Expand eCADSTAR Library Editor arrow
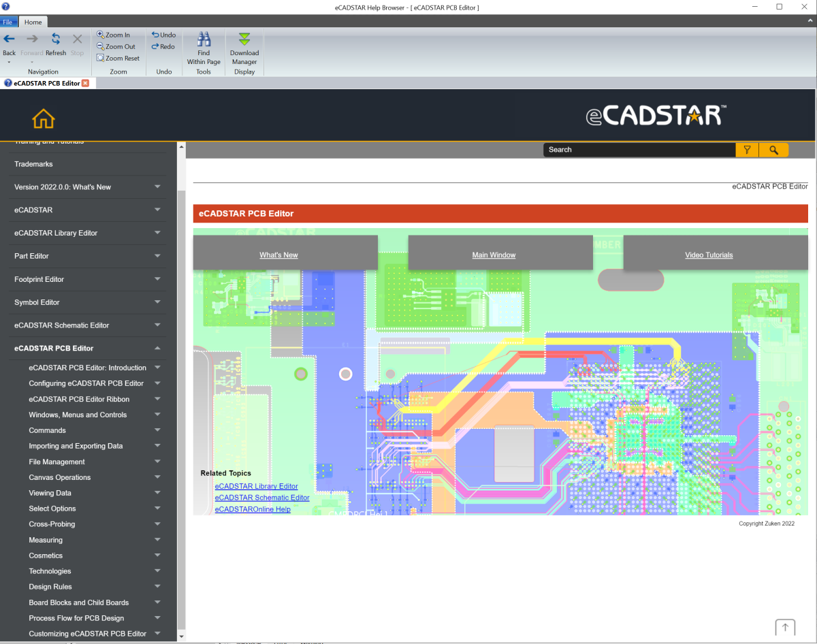The image size is (817, 644). 157,233
